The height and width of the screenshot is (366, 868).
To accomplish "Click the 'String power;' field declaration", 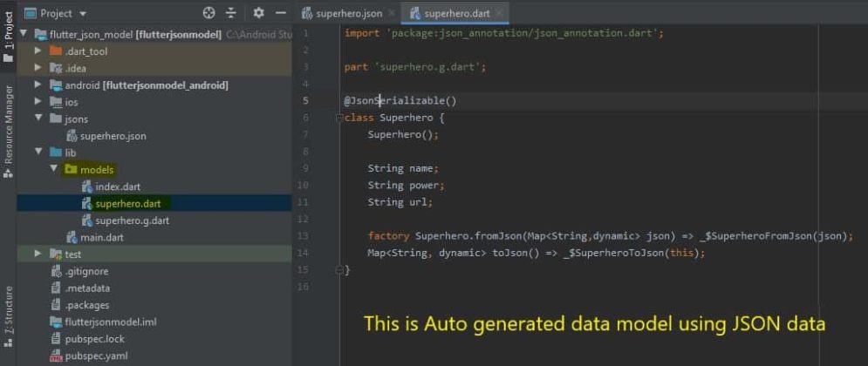I will (x=407, y=186).
